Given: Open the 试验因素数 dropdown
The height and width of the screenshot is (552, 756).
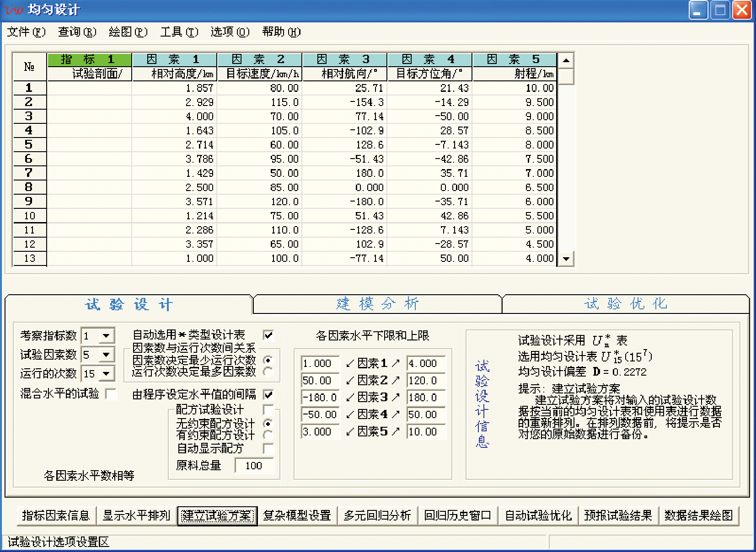Looking at the screenshot, I should tap(106, 355).
